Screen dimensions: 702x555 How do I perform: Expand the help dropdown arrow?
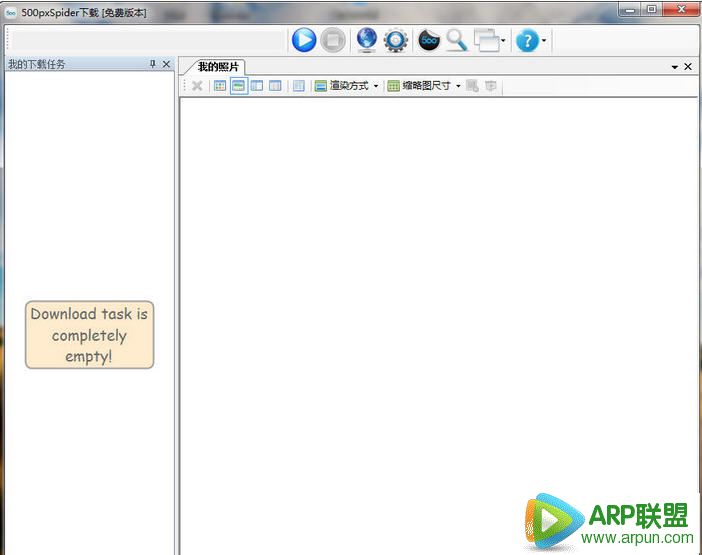click(544, 41)
